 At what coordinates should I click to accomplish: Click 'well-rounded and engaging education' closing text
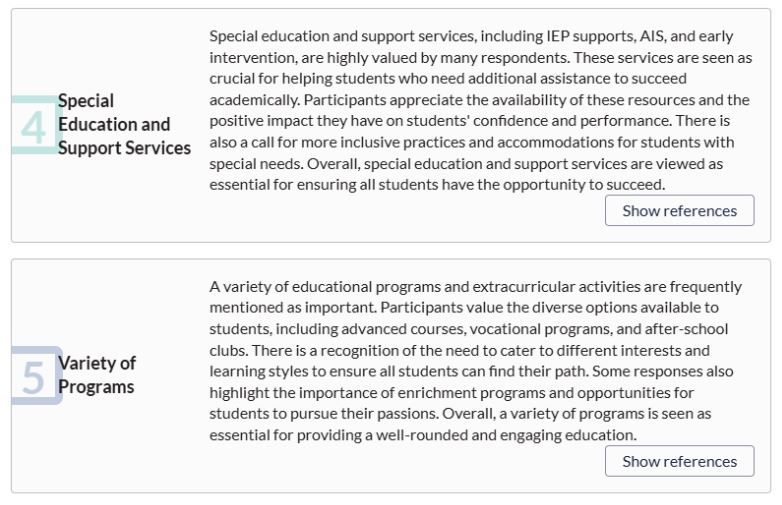tap(506, 435)
